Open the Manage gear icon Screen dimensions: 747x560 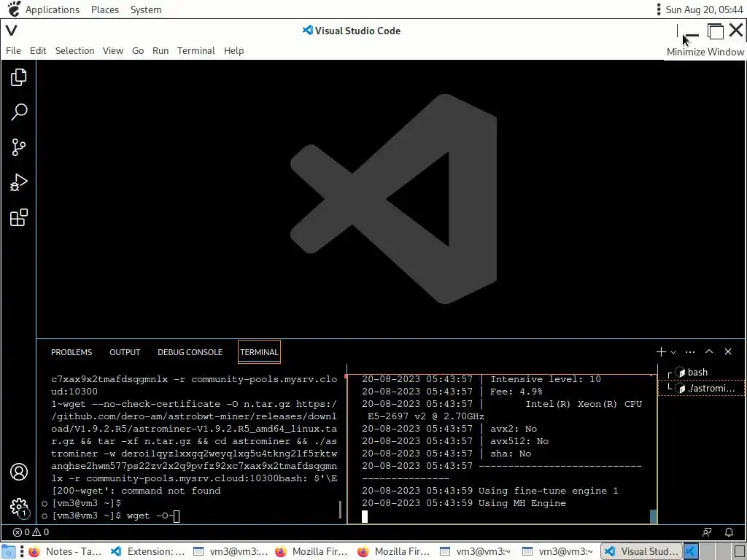click(18, 507)
